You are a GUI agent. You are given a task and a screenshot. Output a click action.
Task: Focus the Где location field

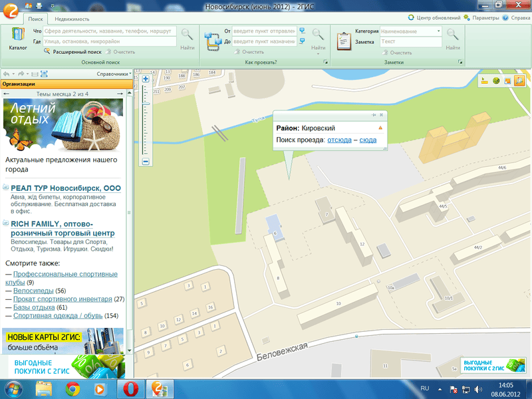(x=110, y=41)
